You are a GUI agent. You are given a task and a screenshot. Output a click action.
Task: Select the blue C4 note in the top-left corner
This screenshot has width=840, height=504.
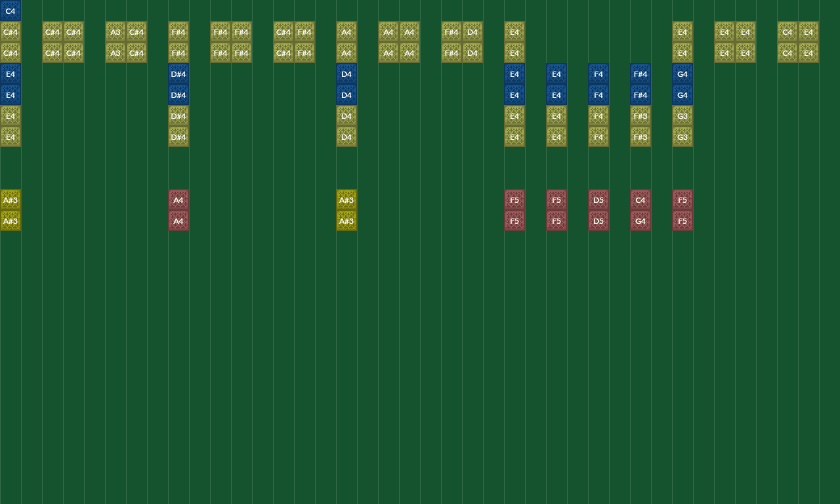(x=10, y=10)
